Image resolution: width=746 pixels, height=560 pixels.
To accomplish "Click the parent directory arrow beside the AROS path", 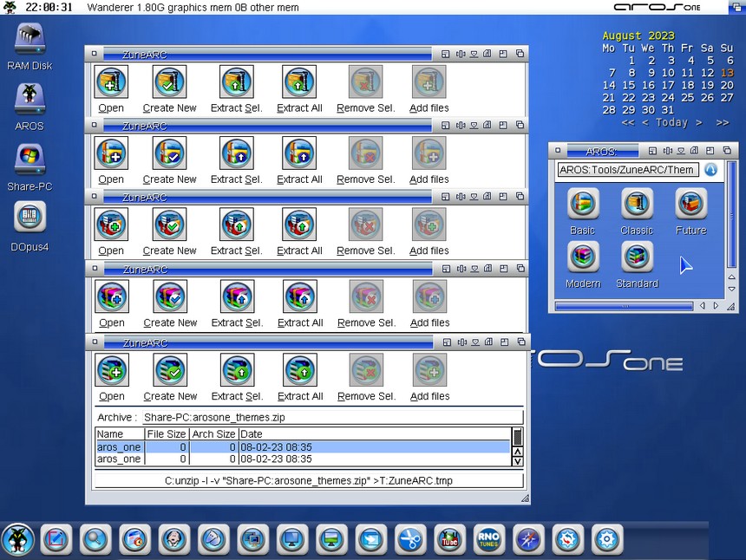I will [x=710, y=170].
